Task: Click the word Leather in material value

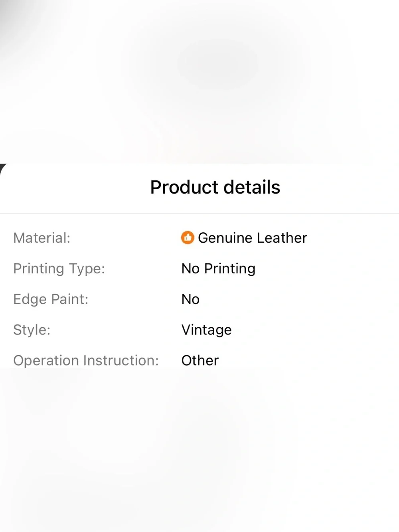Action: click(x=282, y=238)
